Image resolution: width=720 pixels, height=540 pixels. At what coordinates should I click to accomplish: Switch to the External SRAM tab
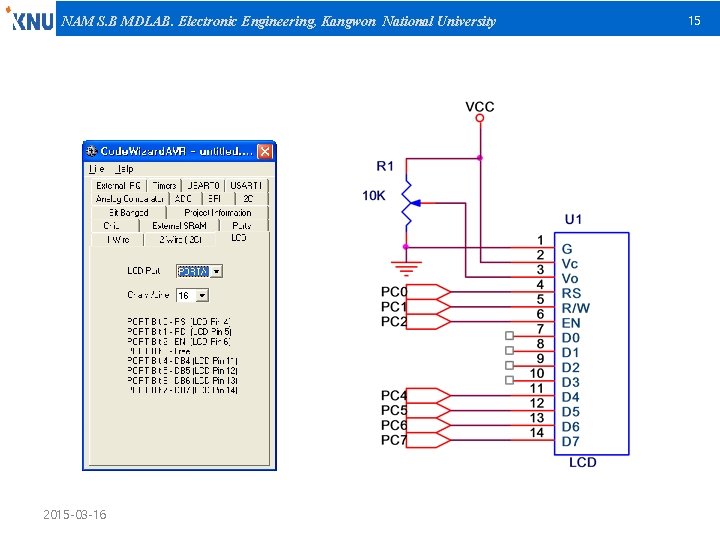[179, 226]
